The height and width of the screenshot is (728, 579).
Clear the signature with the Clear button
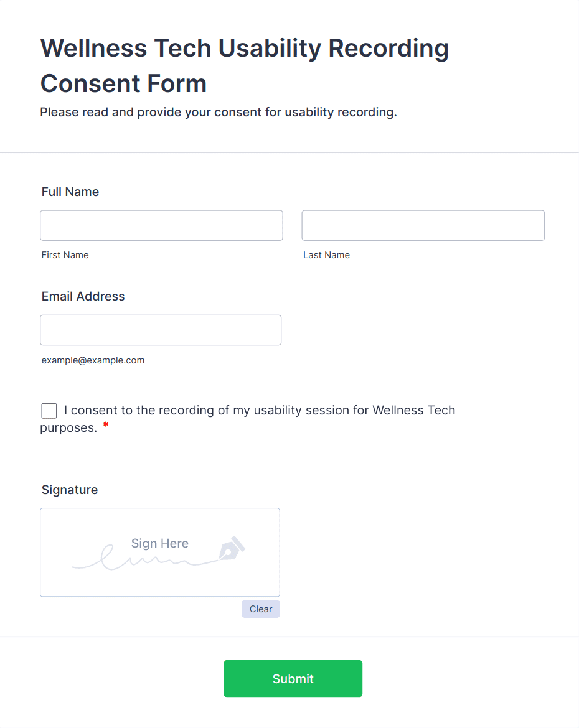[261, 609]
